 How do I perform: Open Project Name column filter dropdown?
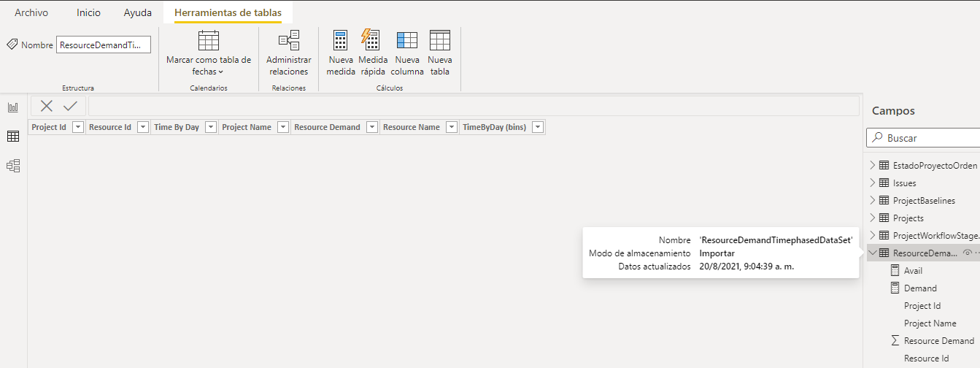[x=282, y=127]
